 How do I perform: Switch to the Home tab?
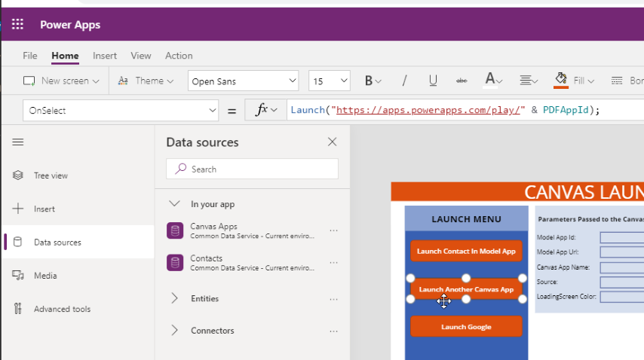[65, 56]
